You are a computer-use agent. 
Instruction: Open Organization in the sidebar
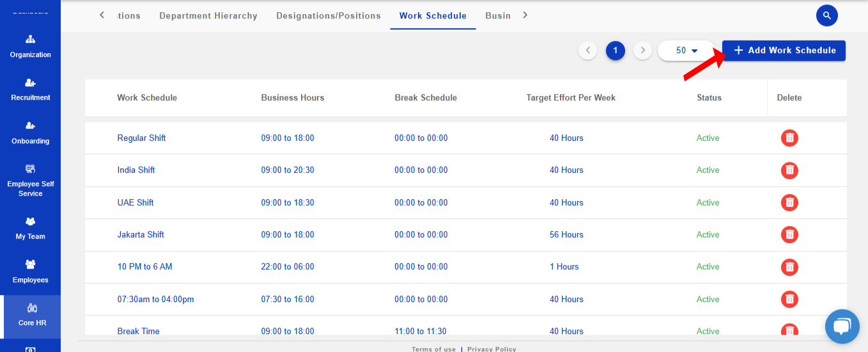30,47
